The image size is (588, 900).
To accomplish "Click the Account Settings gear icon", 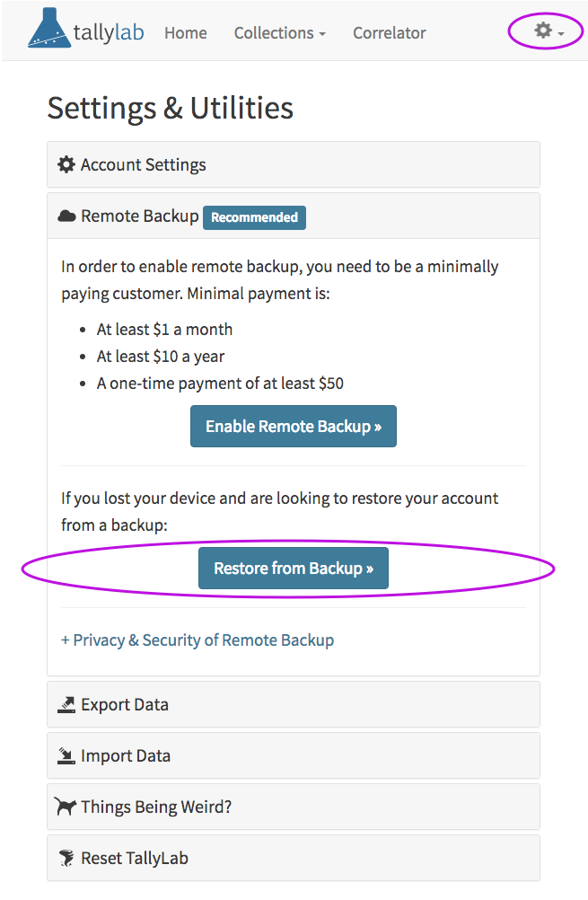I will click(66, 164).
